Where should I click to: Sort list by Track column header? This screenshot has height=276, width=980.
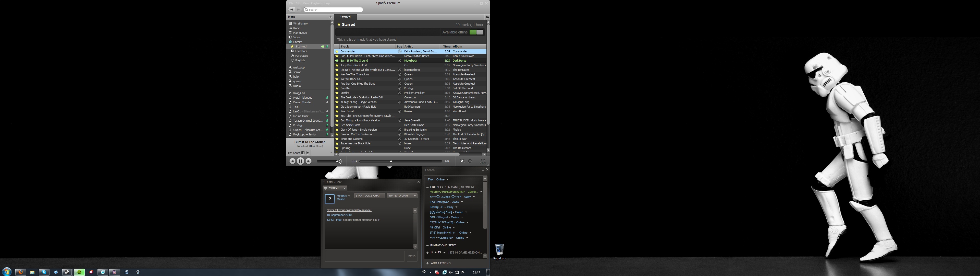367,47
